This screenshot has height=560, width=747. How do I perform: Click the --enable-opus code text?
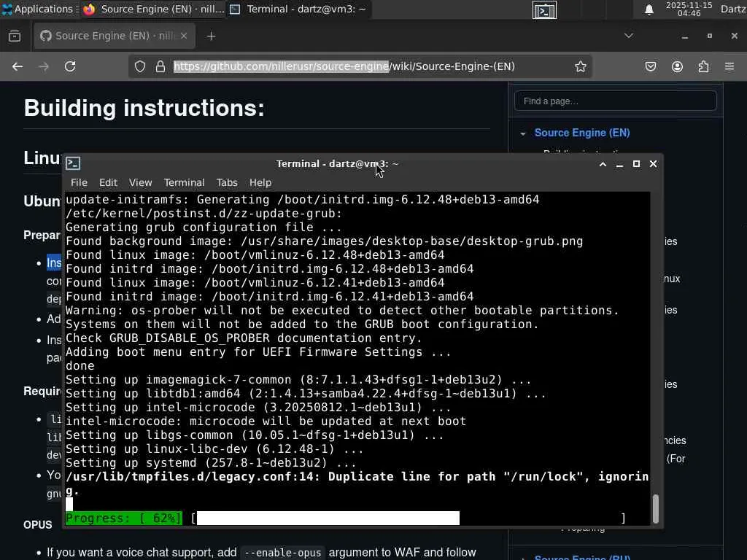click(282, 553)
